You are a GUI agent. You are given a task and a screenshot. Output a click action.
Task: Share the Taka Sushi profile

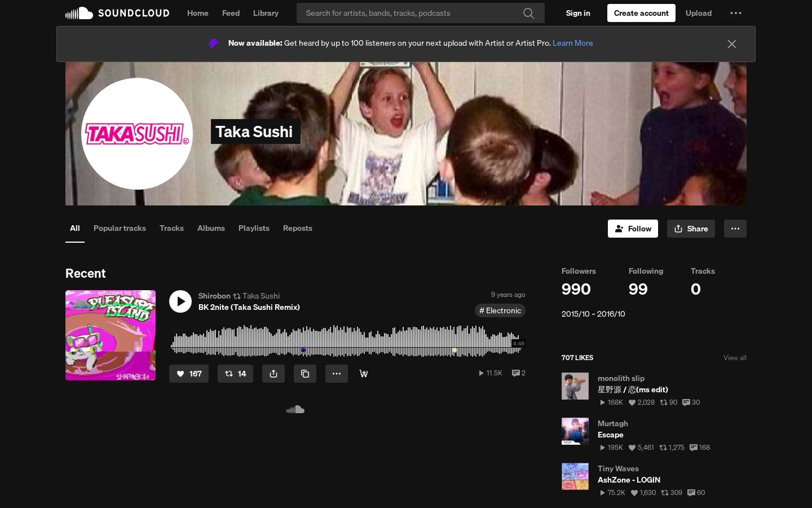click(691, 229)
